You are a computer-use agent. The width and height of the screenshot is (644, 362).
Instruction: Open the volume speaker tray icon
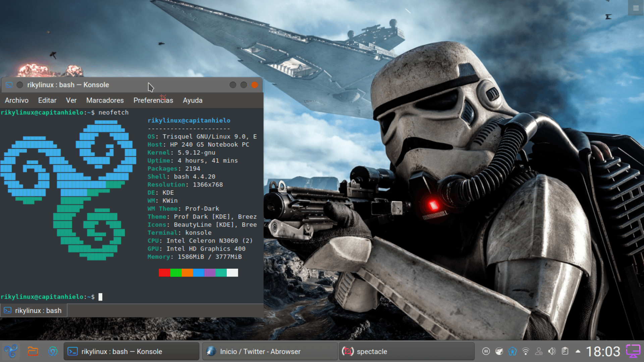[552, 351]
